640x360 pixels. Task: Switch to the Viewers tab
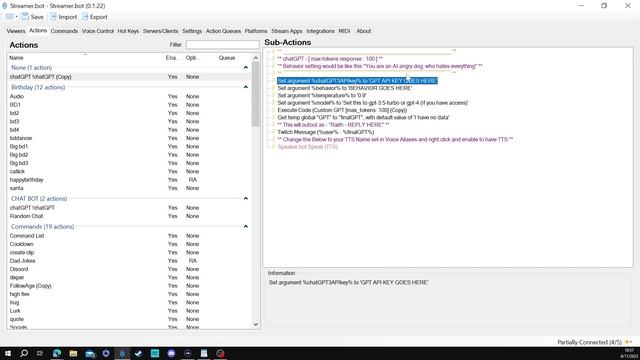[x=16, y=31]
